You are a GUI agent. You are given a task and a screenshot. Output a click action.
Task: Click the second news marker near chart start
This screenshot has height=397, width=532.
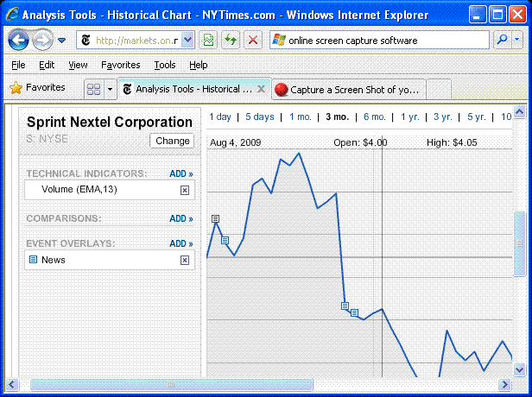225,241
